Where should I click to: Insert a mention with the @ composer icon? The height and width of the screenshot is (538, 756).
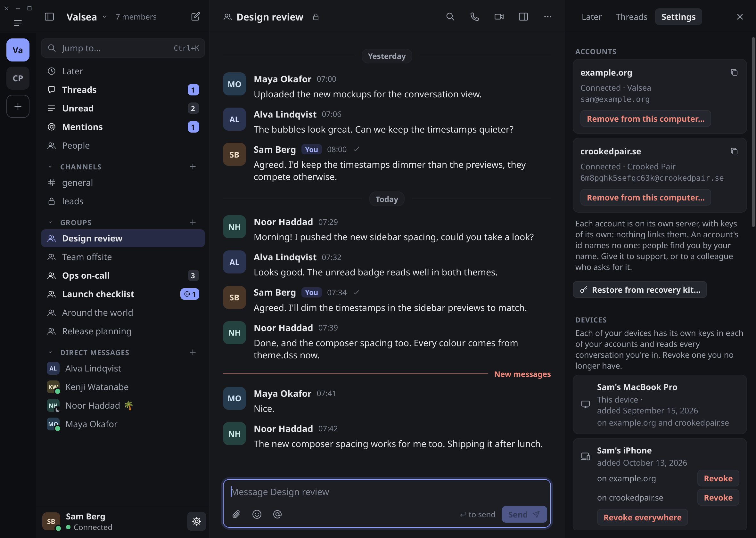tap(277, 514)
